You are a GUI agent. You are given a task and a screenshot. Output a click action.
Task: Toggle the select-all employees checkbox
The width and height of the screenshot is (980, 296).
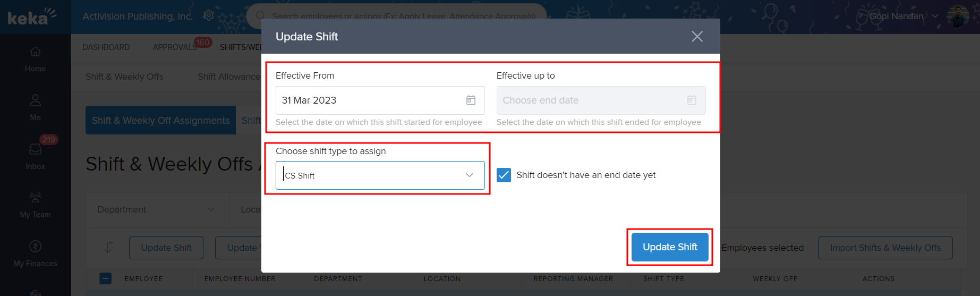(x=106, y=278)
